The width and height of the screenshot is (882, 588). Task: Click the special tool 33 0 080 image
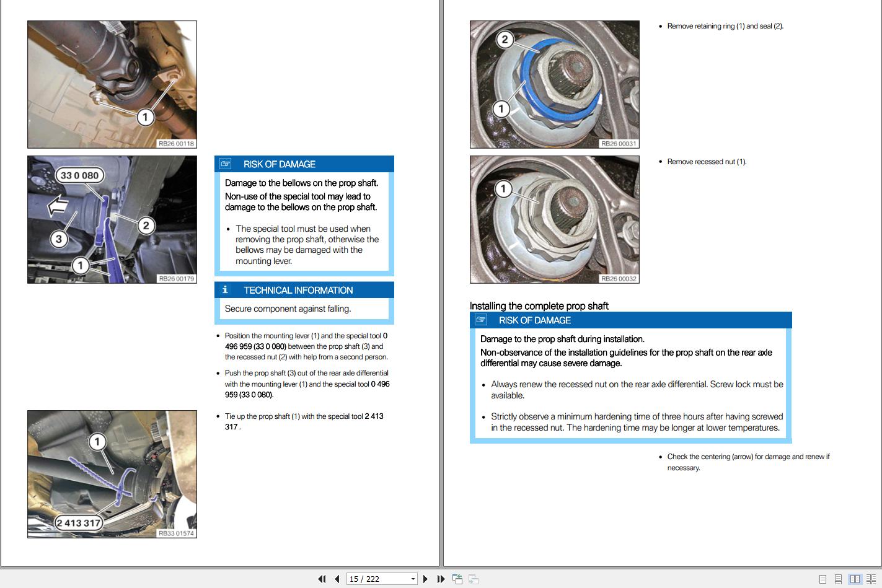coord(112,219)
